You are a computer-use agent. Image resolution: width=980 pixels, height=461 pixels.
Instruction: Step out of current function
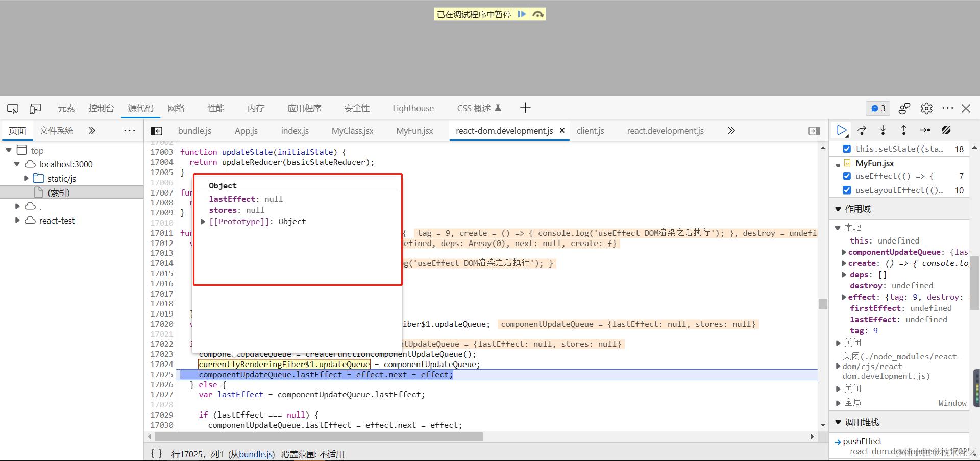(x=904, y=131)
